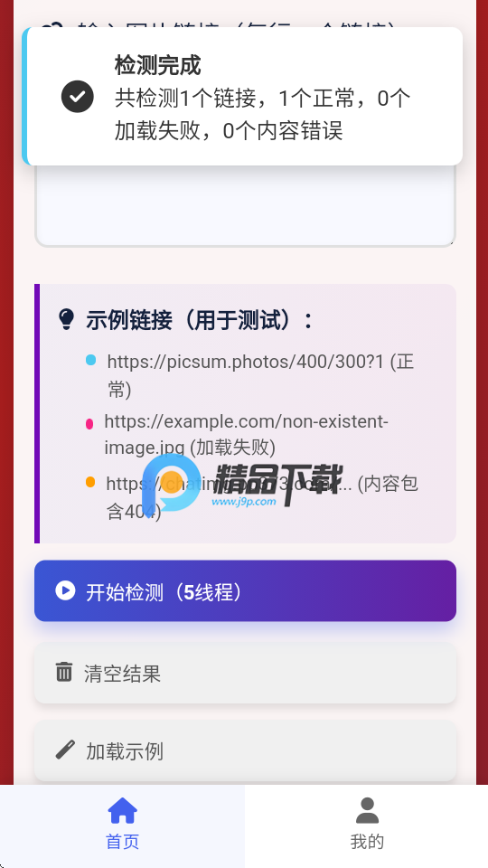This screenshot has width=488, height=868.
Task: Start detection with 开始检测（5线程）button
Action: 245,590
